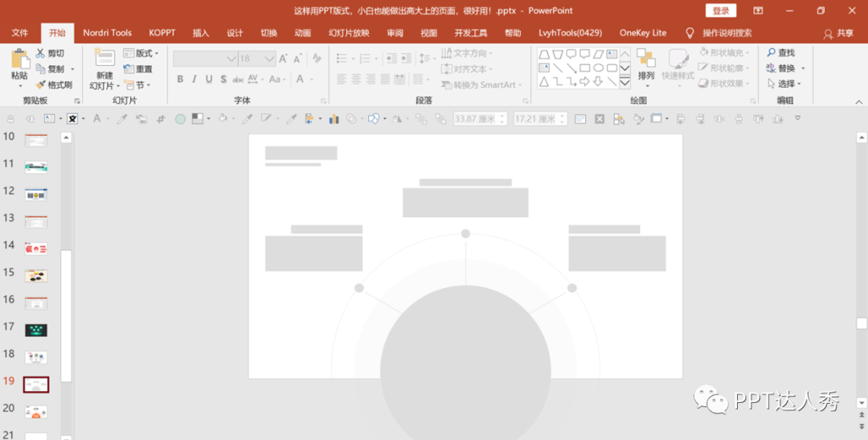Select the right arrow shape in gallery
The width and height of the screenshot is (868, 440).
[x=584, y=81]
